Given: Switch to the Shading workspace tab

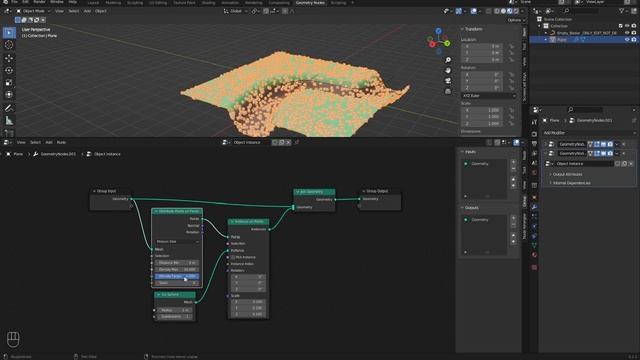Looking at the screenshot, I should click(208, 2).
